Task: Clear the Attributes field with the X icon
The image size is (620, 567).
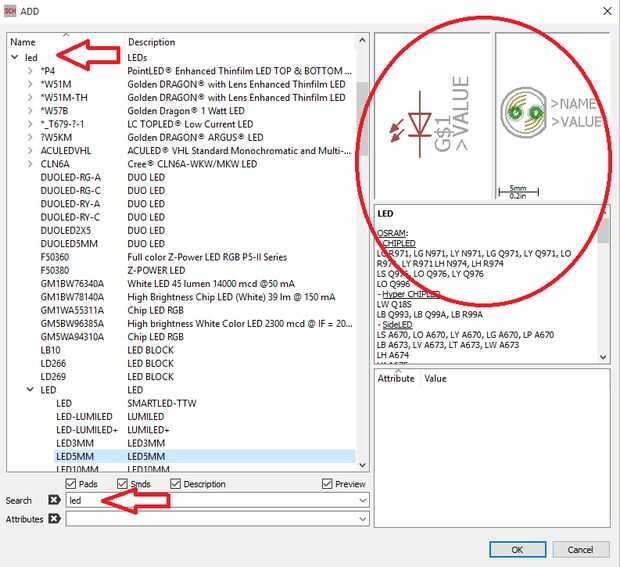Action: [x=54, y=518]
